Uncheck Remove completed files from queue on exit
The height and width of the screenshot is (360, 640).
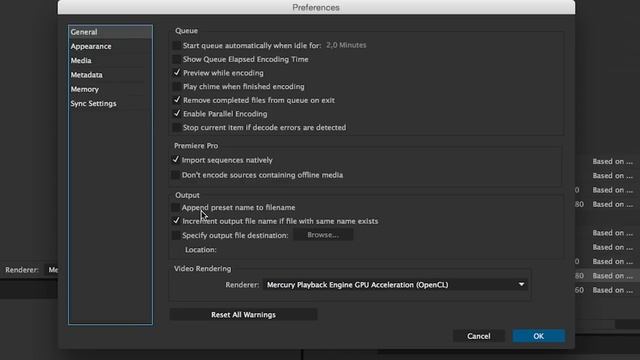(x=176, y=100)
